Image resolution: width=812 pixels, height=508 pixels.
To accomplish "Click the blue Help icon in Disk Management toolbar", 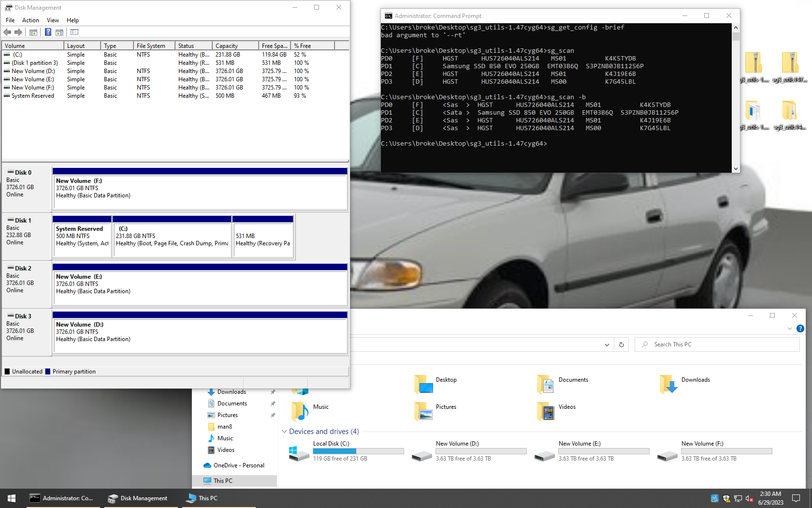I will pyautogui.click(x=48, y=32).
